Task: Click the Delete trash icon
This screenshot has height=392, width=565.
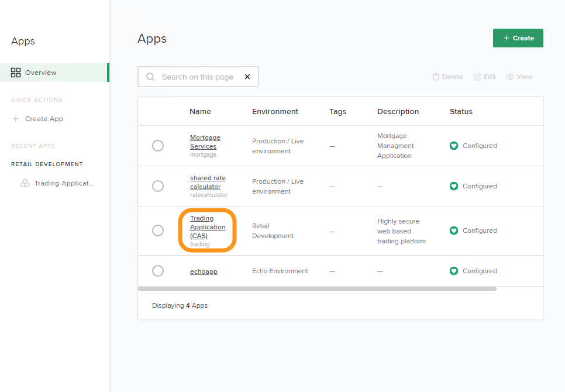Action: 436,77
